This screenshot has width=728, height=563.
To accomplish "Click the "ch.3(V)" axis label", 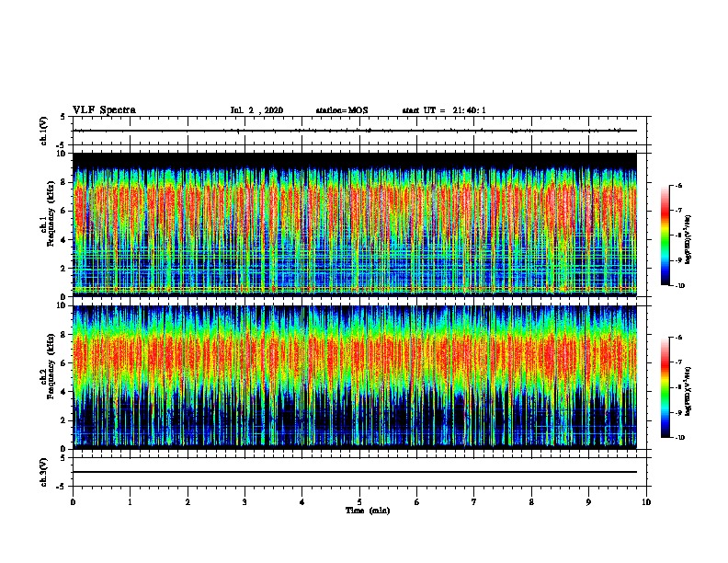I will tap(44, 473).
